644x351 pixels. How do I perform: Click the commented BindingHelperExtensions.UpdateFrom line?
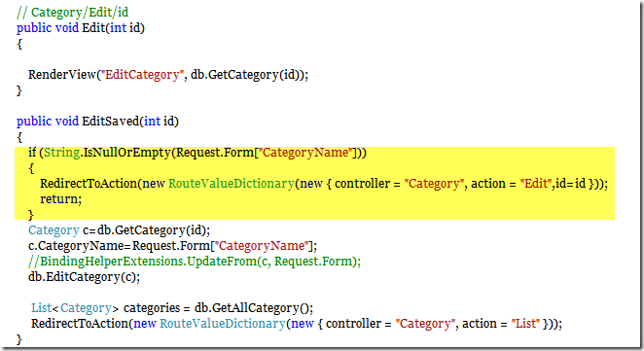pyautogui.click(x=195, y=262)
